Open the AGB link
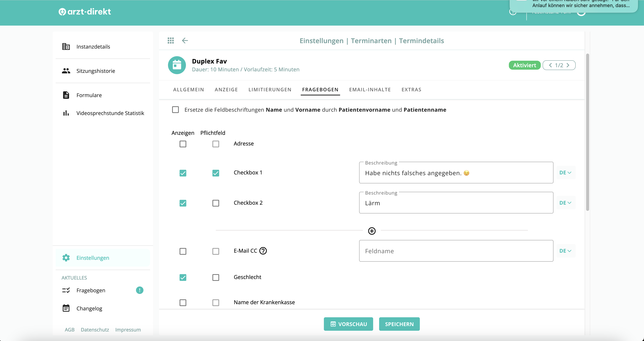This screenshot has height=341, width=644. (69, 329)
